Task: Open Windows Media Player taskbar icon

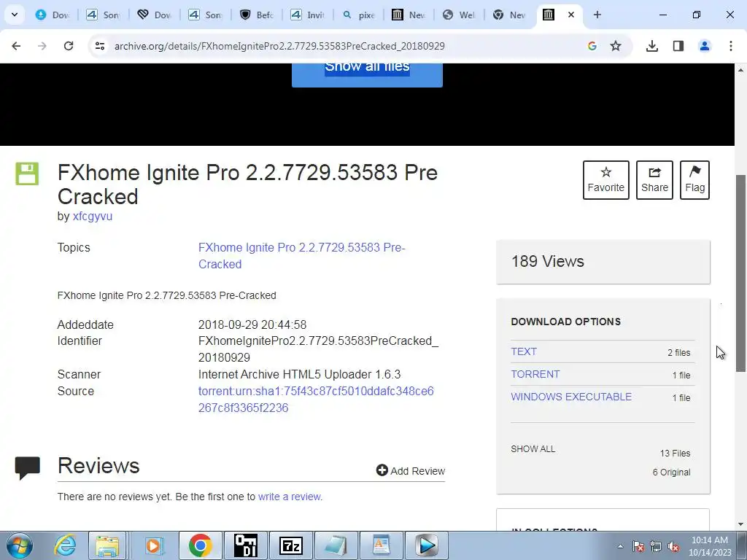Action: pyautogui.click(x=153, y=545)
